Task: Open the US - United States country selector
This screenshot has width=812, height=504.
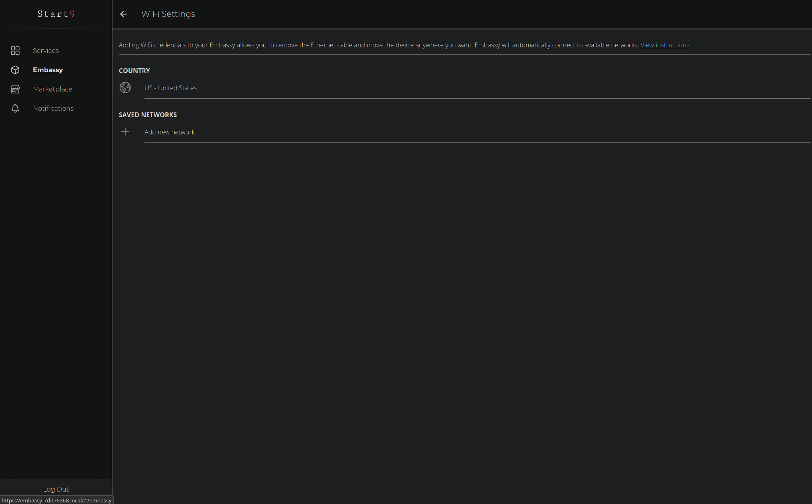Action: pos(171,88)
